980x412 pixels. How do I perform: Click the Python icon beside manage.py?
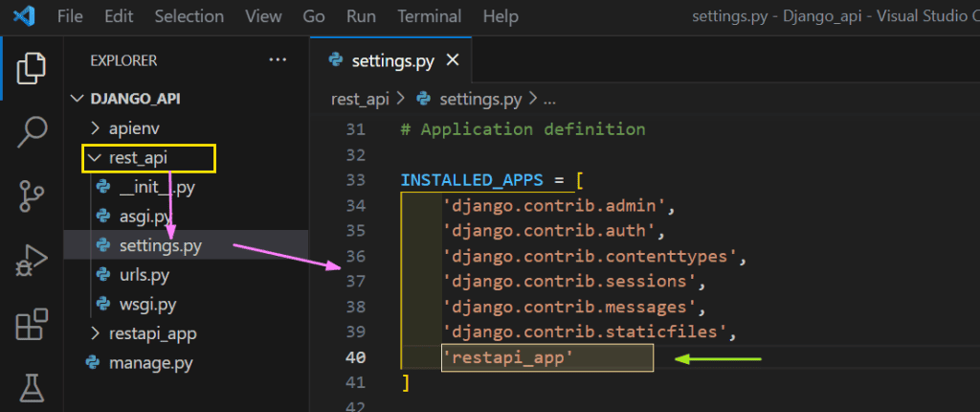[93, 363]
